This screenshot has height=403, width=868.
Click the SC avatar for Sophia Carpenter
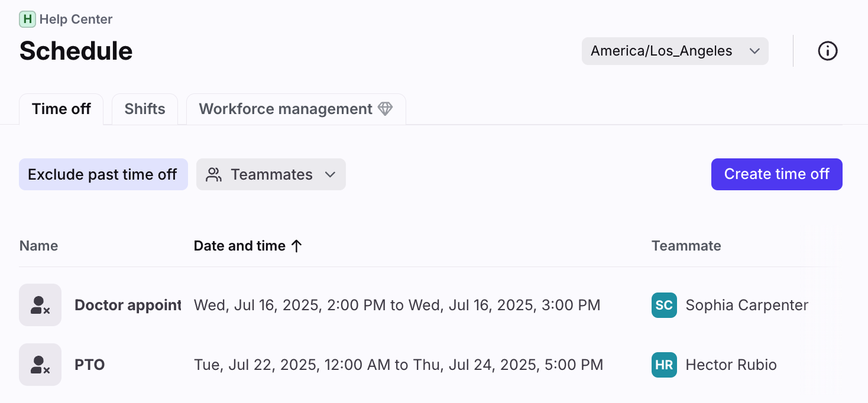coord(664,305)
